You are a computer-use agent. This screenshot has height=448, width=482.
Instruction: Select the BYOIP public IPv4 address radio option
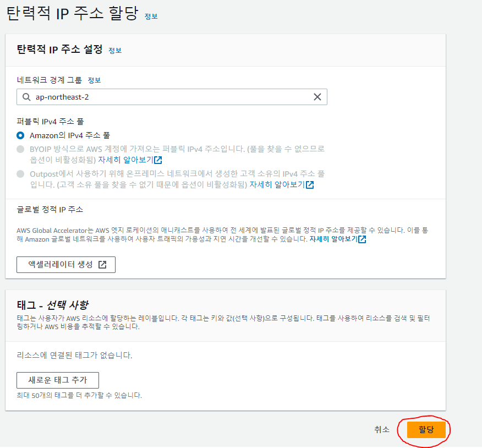point(20,149)
